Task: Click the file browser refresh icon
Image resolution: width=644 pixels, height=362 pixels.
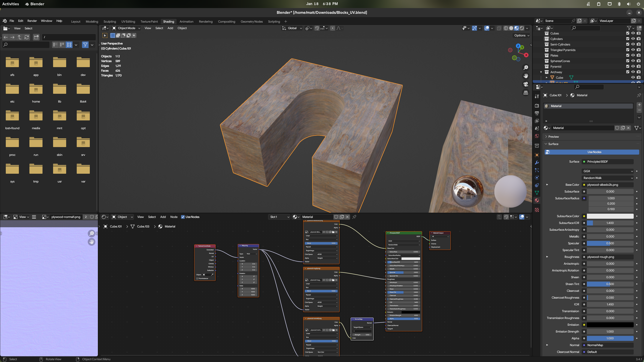Action: click(x=27, y=37)
